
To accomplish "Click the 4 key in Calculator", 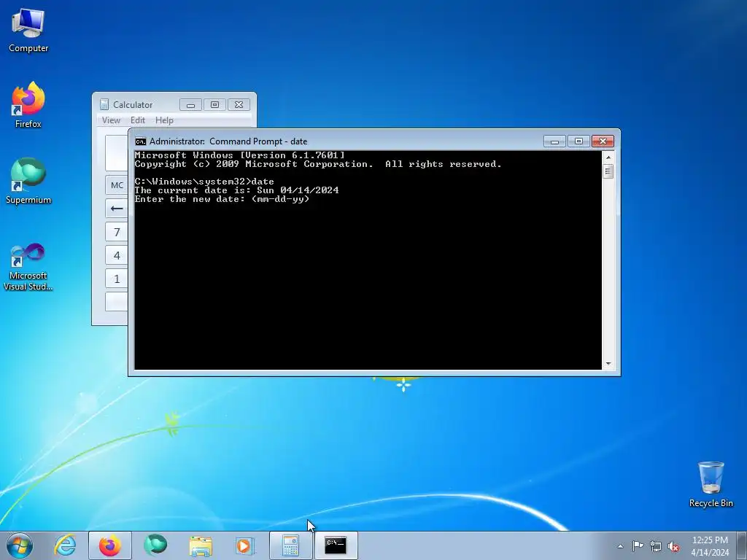I will 117,255.
